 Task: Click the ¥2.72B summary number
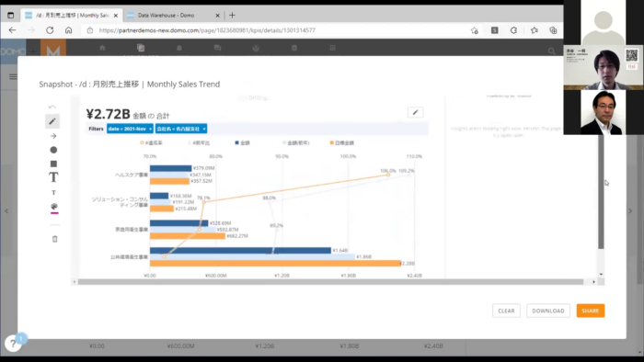tap(108, 114)
